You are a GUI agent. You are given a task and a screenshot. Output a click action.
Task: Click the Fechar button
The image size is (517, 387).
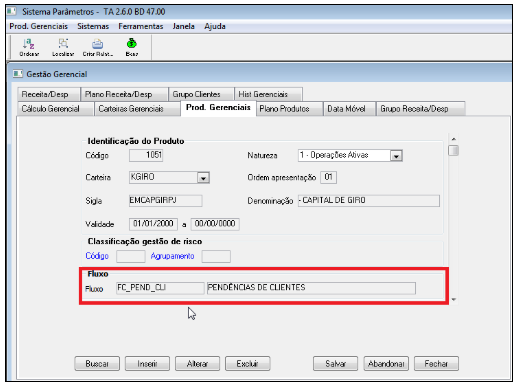pyautogui.click(x=436, y=364)
